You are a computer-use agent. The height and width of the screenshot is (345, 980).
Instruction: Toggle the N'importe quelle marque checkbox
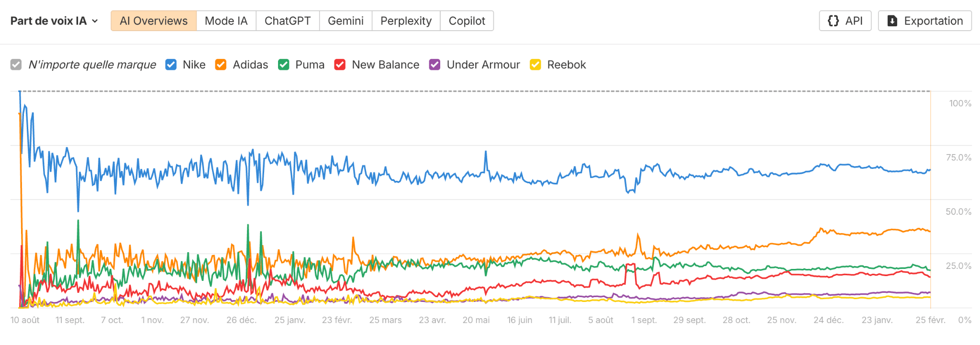tap(16, 65)
